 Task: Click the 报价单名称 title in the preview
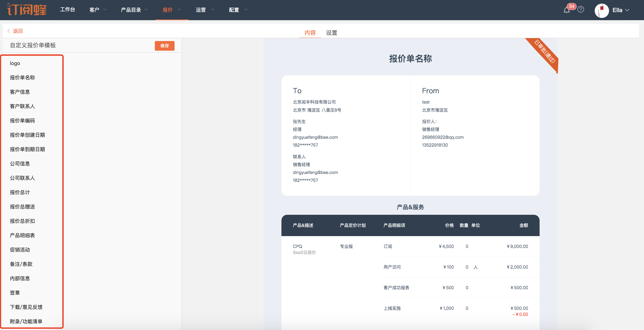(410, 59)
